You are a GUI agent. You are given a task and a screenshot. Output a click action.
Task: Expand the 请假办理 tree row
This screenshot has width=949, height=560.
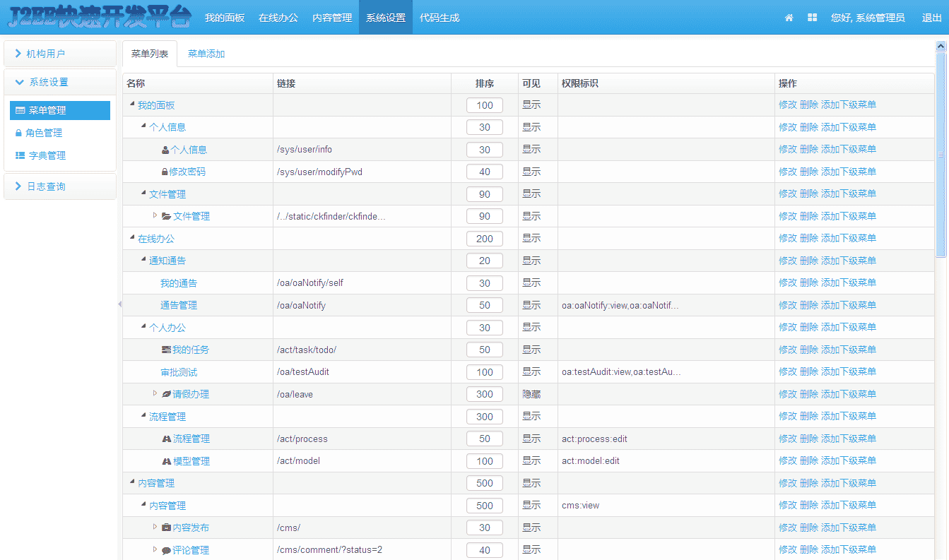point(155,393)
